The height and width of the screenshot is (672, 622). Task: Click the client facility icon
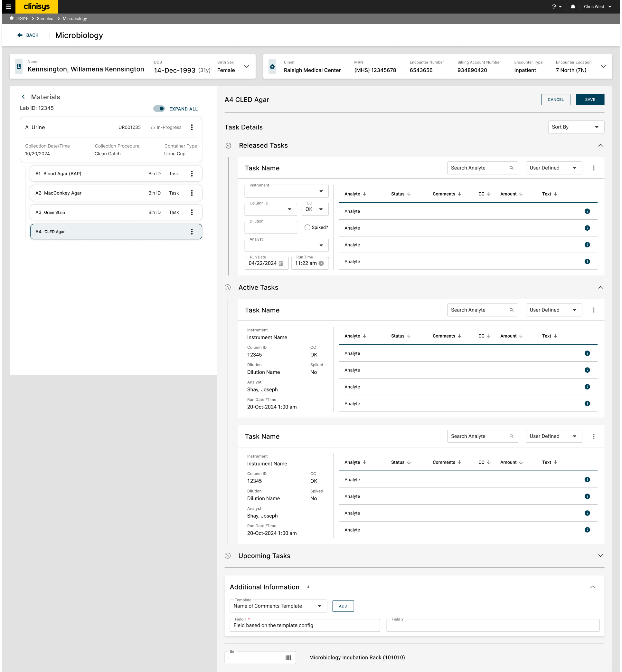point(272,66)
